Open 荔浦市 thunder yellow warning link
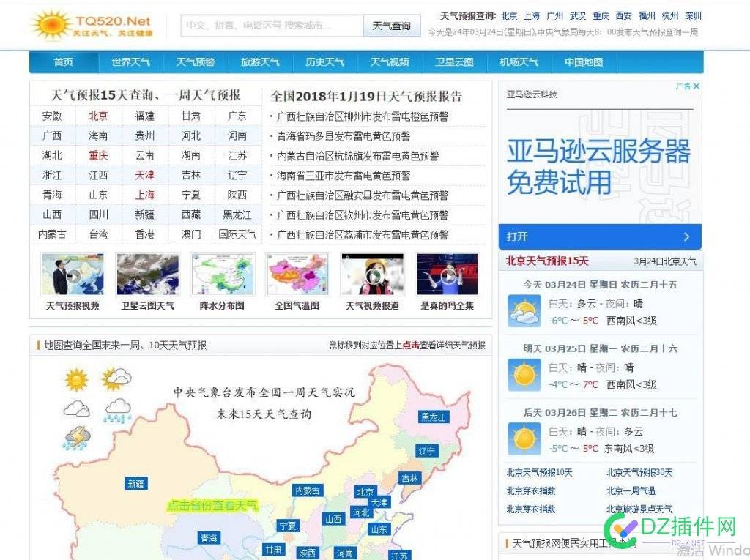 pyautogui.click(x=363, y=235)
